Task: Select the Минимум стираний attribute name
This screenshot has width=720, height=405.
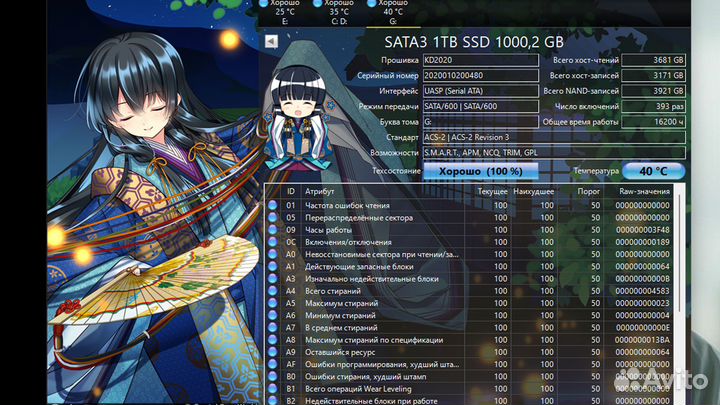Action: click(340, 315)
